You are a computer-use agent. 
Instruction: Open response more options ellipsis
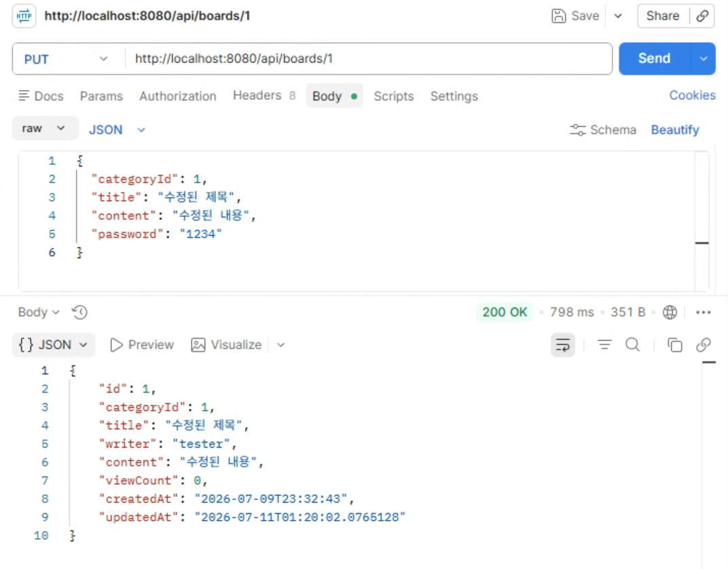(704, 312)
